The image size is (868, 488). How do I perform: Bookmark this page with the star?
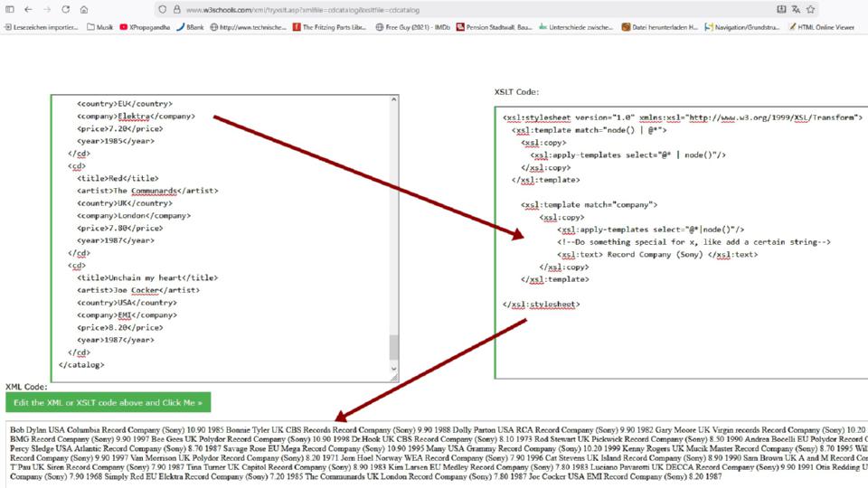point(811,9)
